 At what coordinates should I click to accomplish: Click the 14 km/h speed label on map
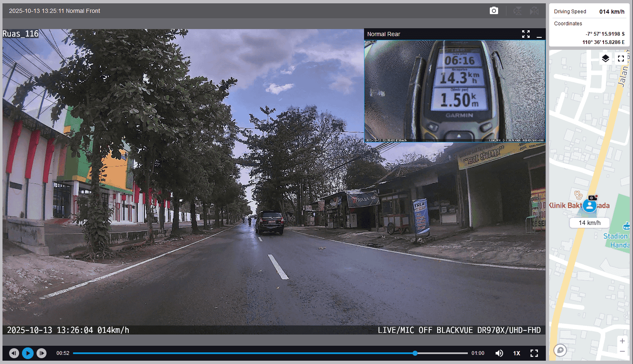coord(589,223)
